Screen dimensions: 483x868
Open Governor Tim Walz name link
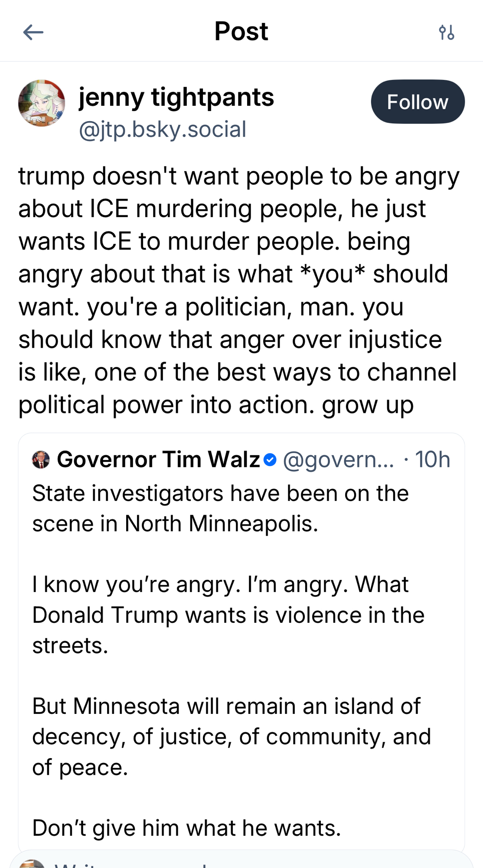pos(158,460)
